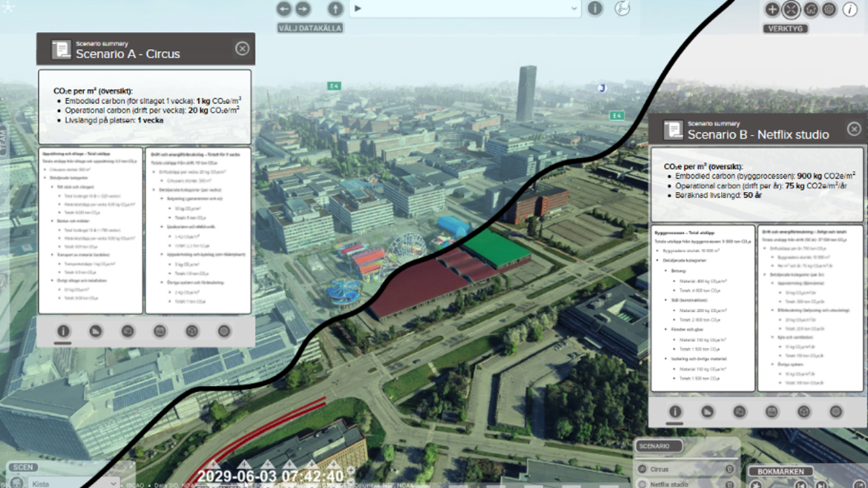Open the Kista scene dropdown
Viewport: 868px width, 488px height.
click(x=74, y=483)
